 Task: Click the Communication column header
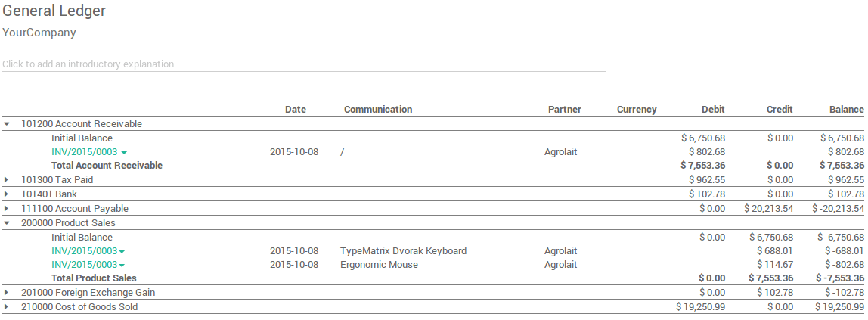tap(378, 110)
